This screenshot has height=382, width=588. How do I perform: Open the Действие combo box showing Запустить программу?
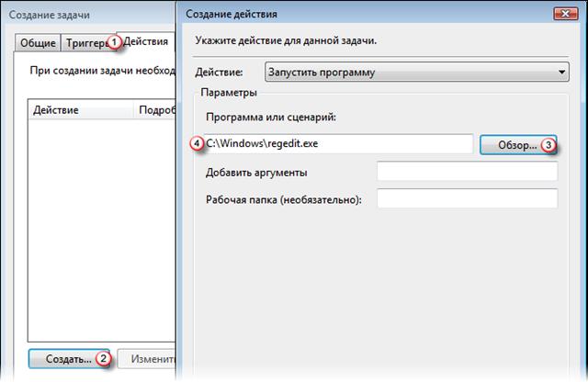pyautogui.click(x=416, y=73)
